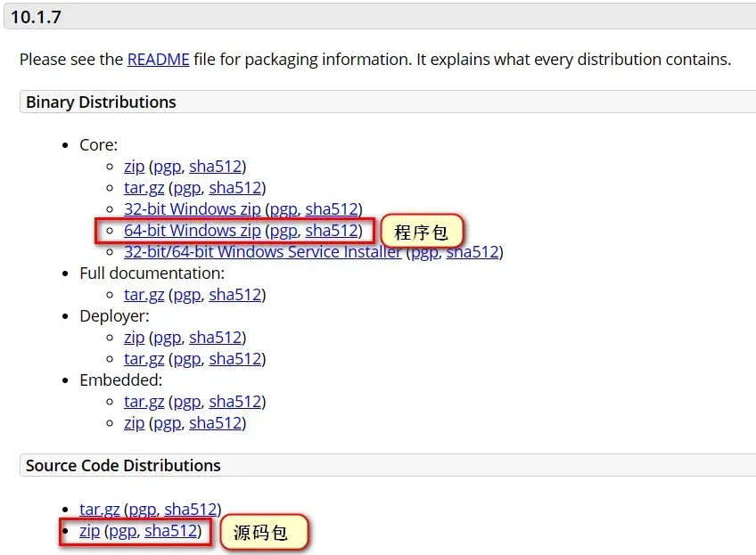Open sha512 checksum for 64-bit Windows zip

(x=332, y=231)
